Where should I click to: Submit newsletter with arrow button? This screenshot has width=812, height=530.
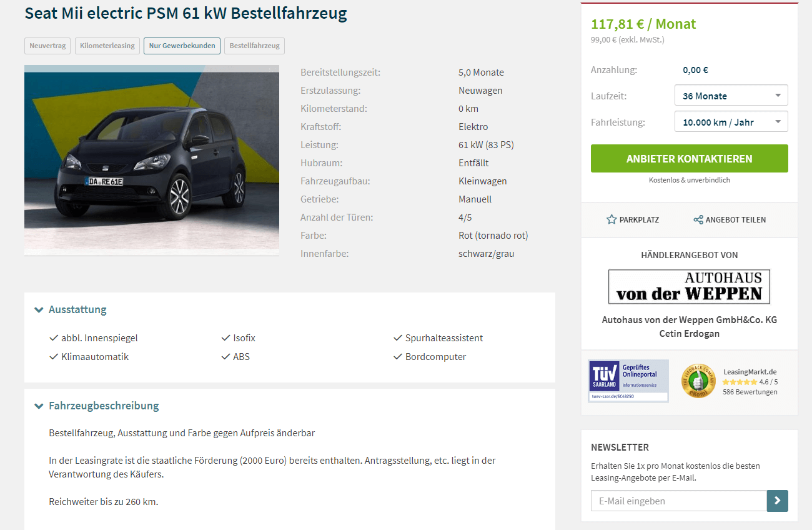(778, 501)
